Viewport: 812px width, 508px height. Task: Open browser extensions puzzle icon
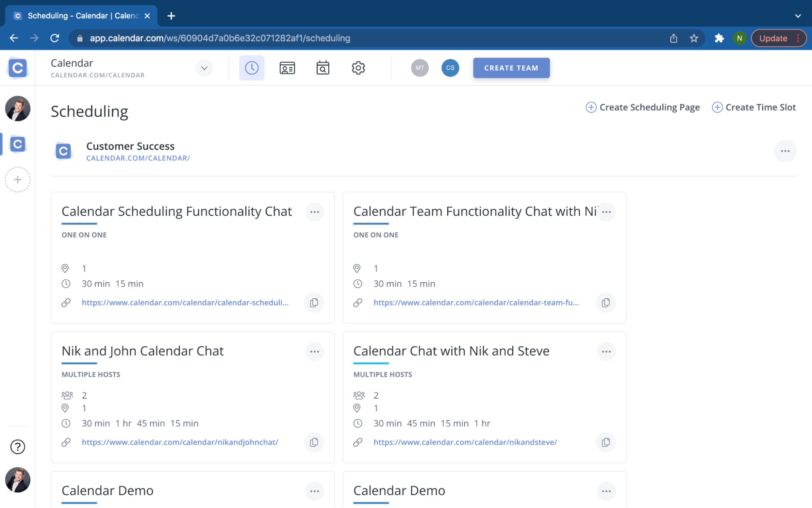click(719, 38)
